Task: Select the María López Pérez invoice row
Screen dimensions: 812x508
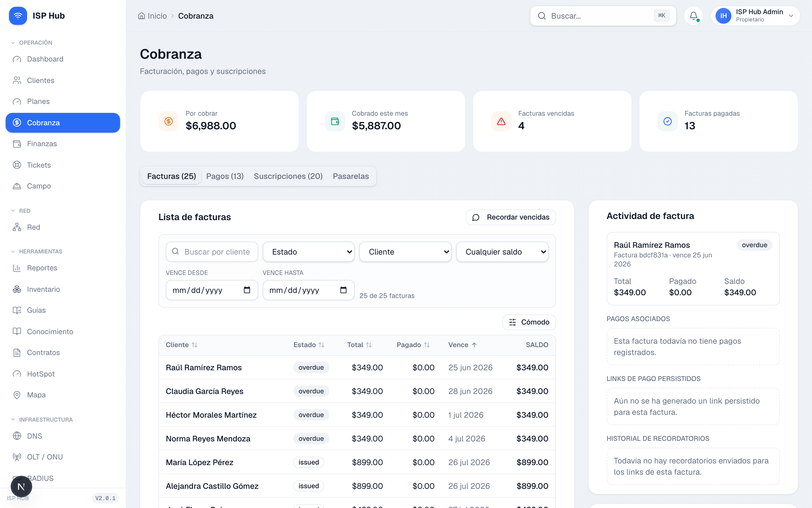Action: (x=357, y=462)
